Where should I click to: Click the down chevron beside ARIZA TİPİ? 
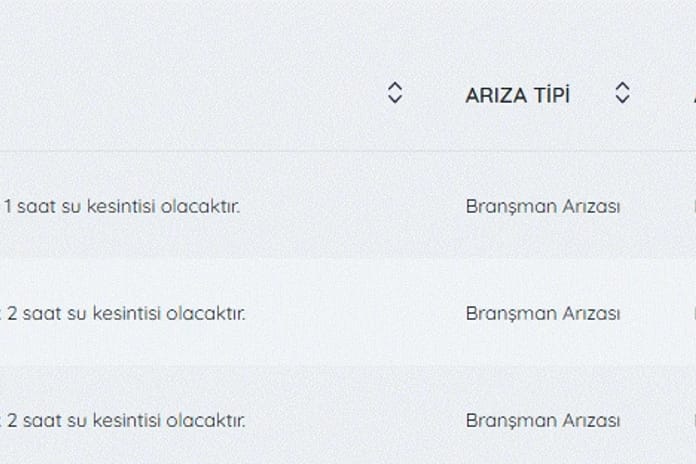tap(622, 99)
